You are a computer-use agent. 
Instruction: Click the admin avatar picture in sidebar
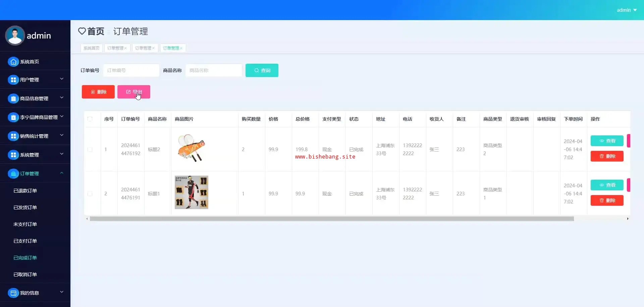click(15, 36)
